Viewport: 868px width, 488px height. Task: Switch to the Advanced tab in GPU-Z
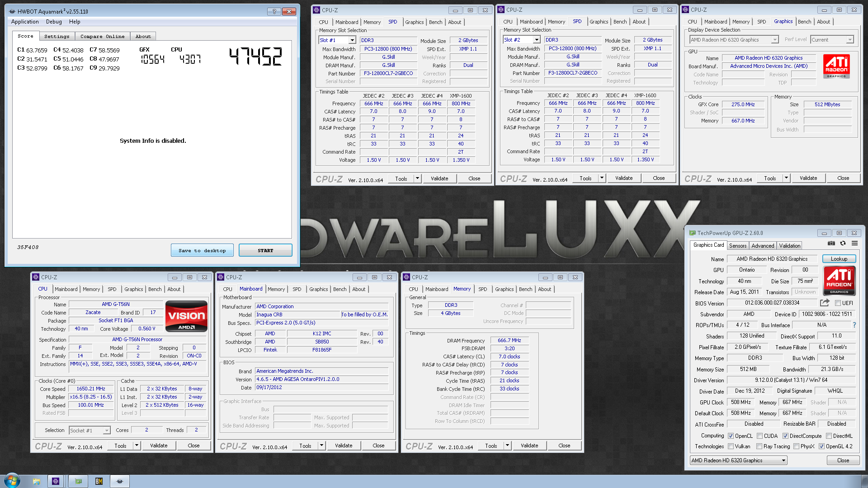click(763, 246)
